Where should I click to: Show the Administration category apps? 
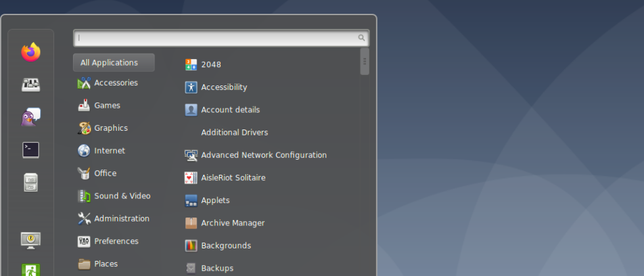[121, 218]
